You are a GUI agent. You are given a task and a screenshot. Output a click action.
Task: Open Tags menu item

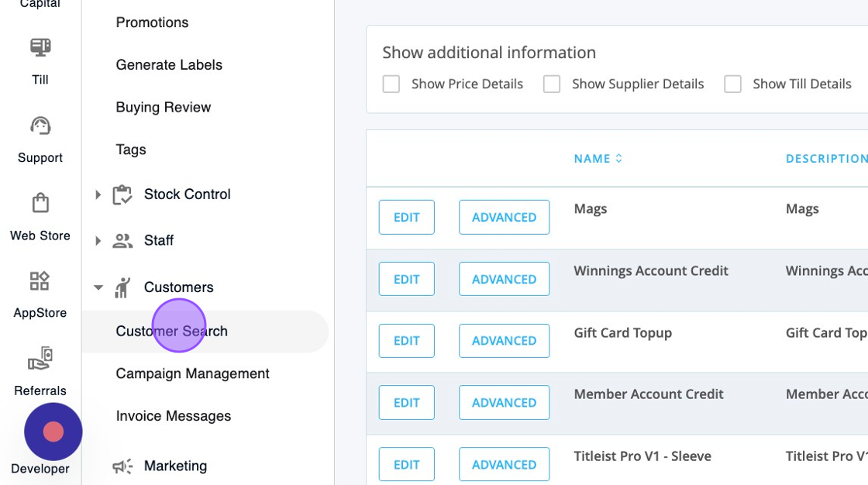(131, 150)
